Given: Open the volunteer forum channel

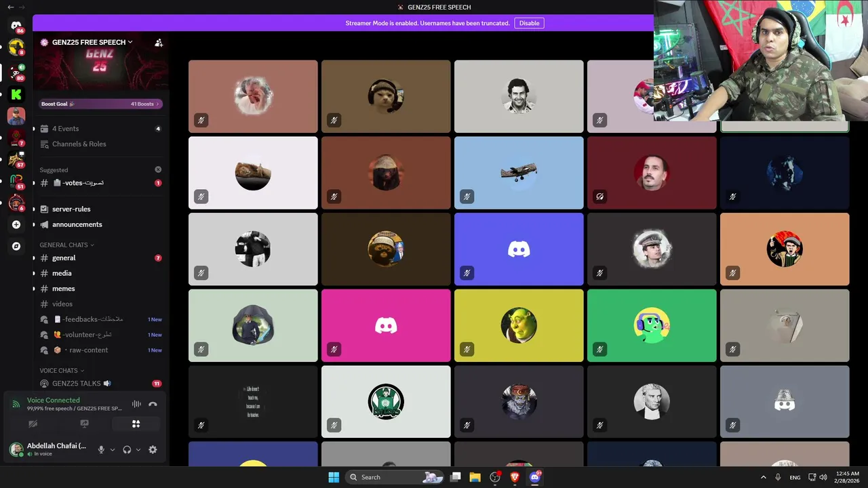Looking at the screenshot, I should (100, 335).
